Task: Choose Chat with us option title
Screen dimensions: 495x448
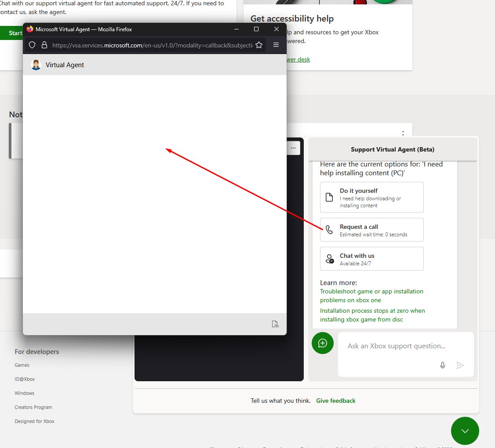Action: (x=357, y=256)
